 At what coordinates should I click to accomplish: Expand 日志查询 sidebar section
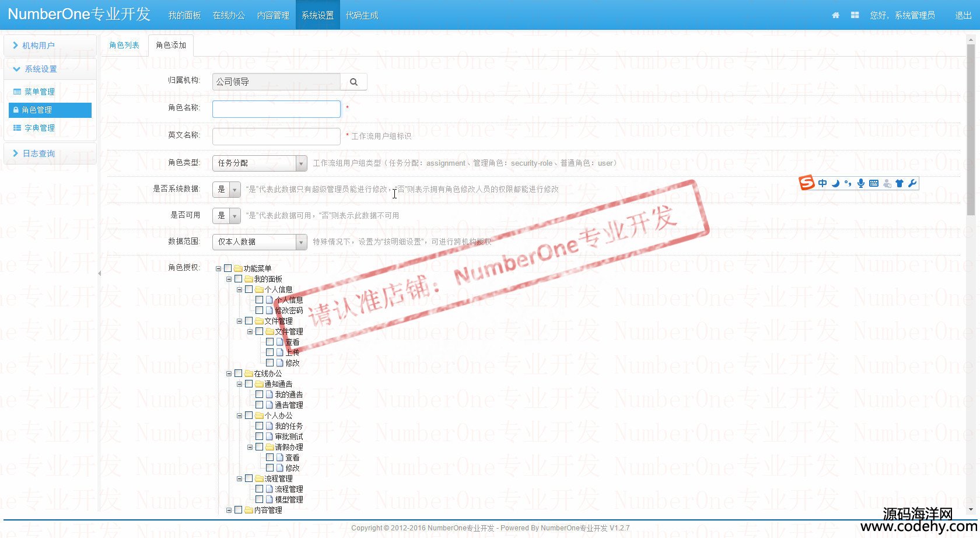tap(50, 153)
